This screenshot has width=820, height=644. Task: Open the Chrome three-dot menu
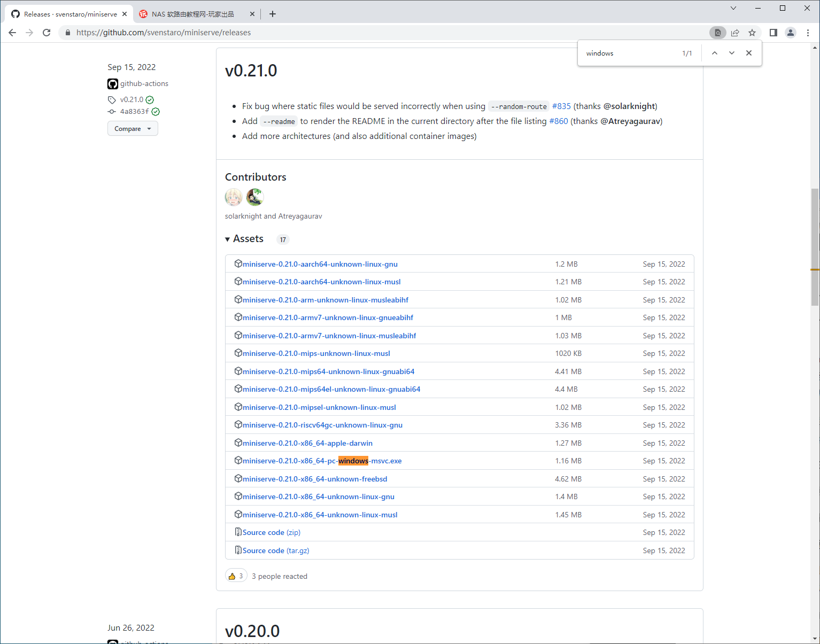tap(808, 33)
